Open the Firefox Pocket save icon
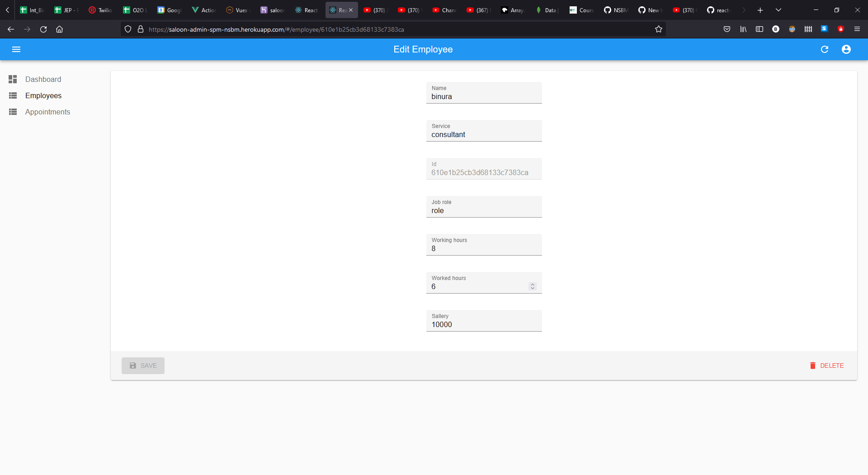The width and height of the screenshot is (868, 475). [x=727, y=29]
